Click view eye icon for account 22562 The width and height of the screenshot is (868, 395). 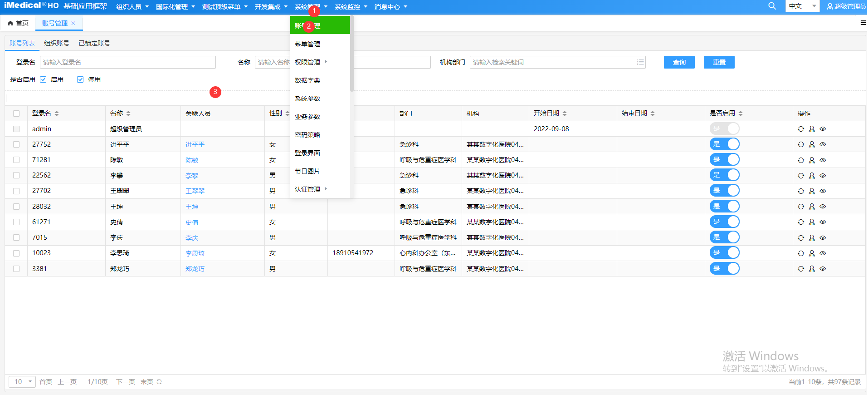823,176
